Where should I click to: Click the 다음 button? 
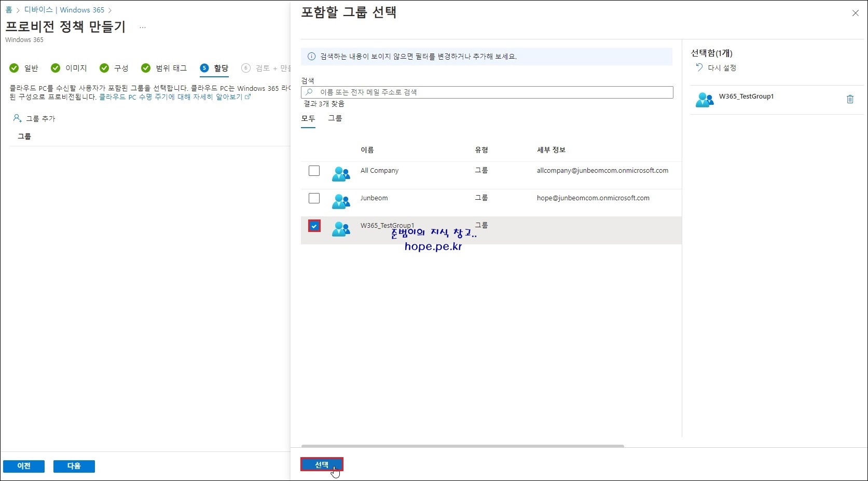coord(74,466)
